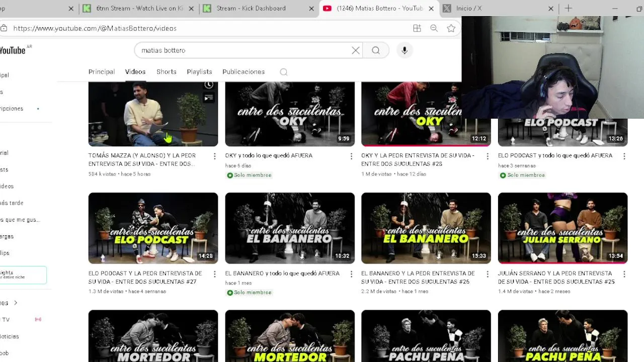The image size is (644, 362).
Task: Close the Inicio / X tab
Action: click(550, 9)
